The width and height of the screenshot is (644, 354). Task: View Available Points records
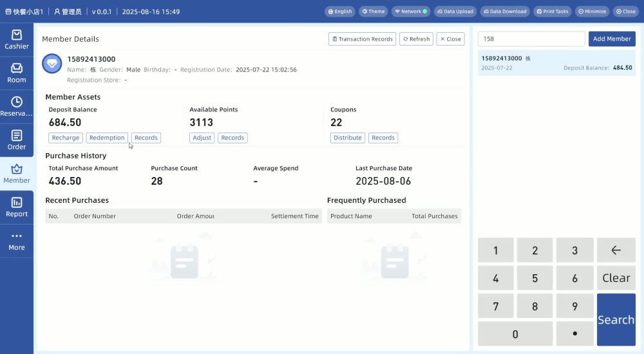tap(232, 138)
